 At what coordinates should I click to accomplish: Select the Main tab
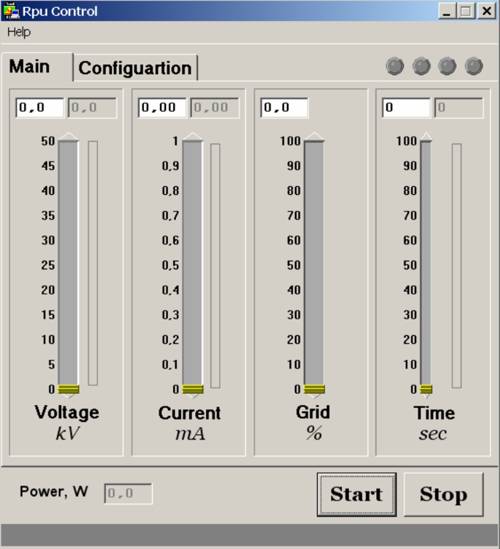(x=29, y=67)
